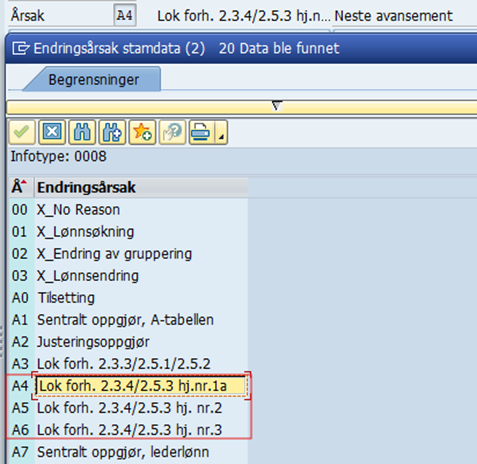
Task: Open the print options dropdown arrow
Action: [221, 132]
